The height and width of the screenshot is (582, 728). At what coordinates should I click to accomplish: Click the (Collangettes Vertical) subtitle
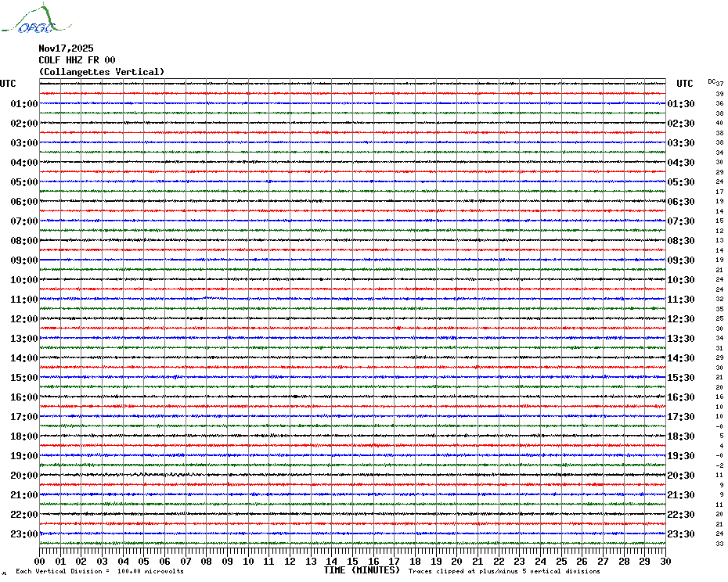(x=102, y=72)
